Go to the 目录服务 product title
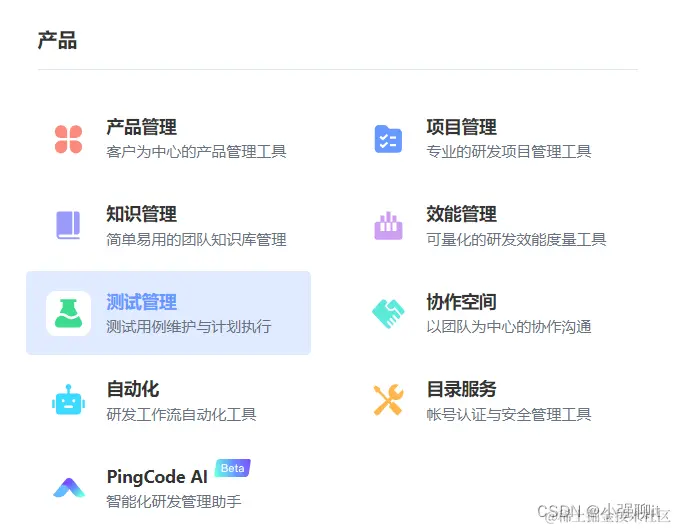 coord(461,389)
